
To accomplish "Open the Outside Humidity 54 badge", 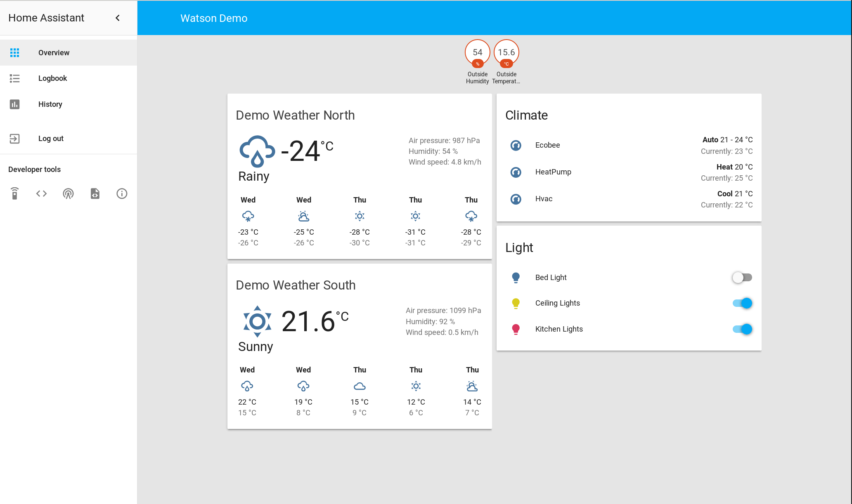I will (x=477, y=53).
